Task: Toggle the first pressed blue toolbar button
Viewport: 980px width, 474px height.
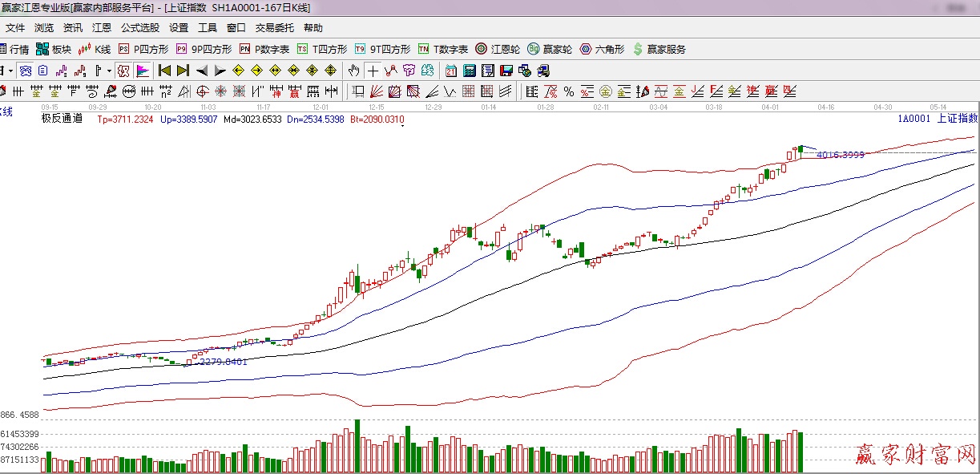Action: click(26, 71)
